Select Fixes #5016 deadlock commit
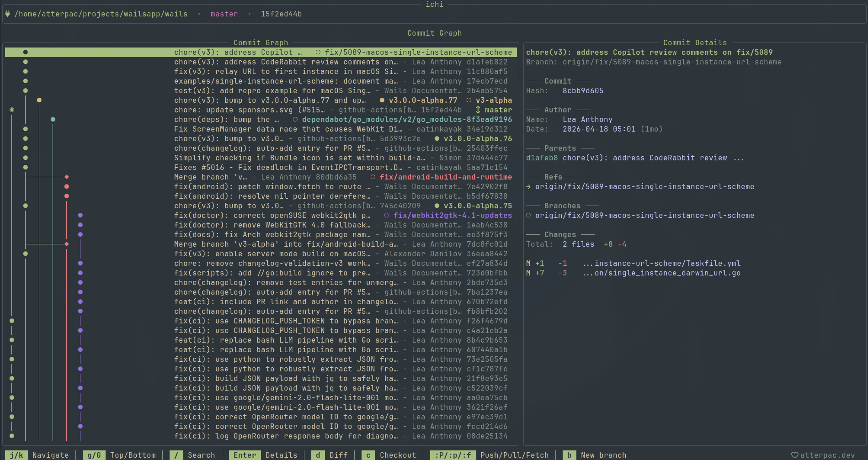868x460 pixels. 261,167
